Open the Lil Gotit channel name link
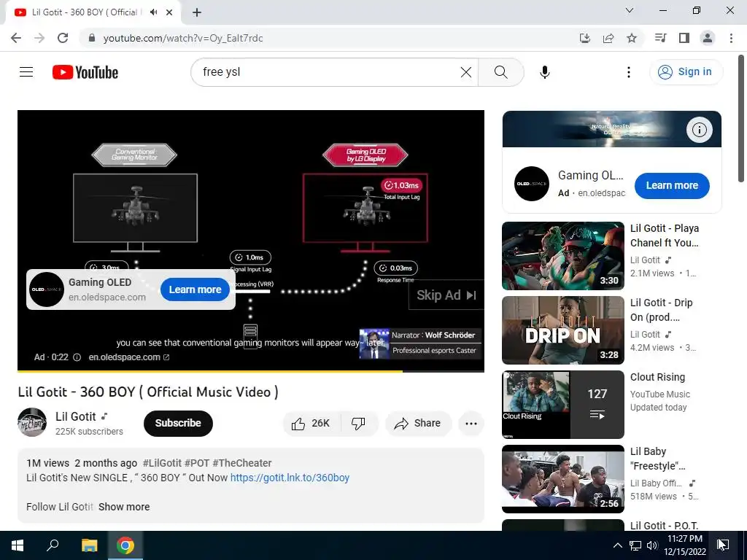 76,416
